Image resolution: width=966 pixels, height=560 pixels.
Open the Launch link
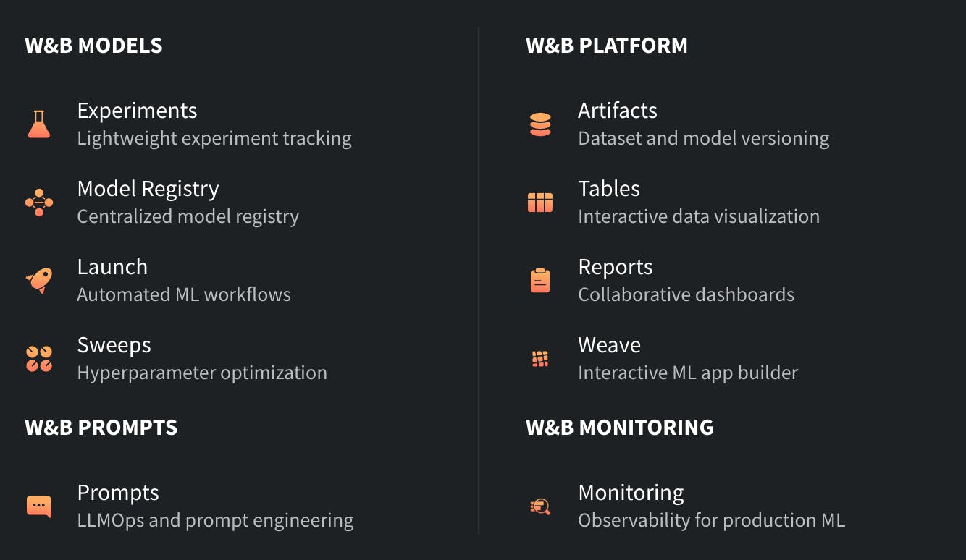[112, 267]
